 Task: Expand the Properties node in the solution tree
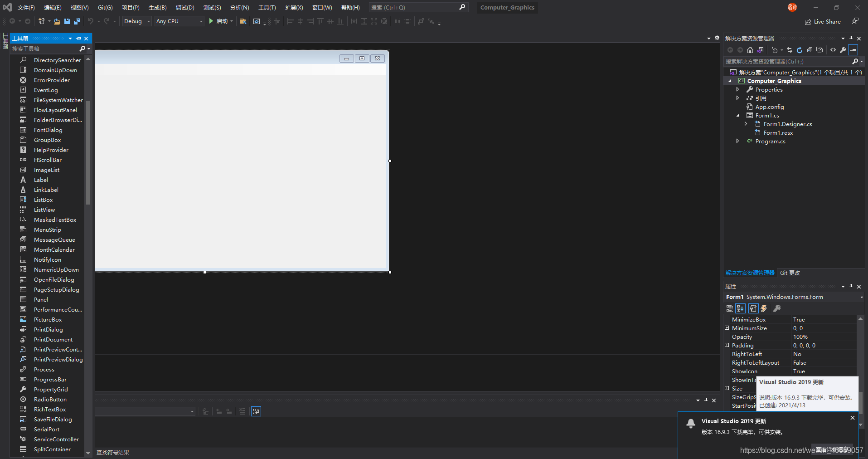click(x=737, y=89)
